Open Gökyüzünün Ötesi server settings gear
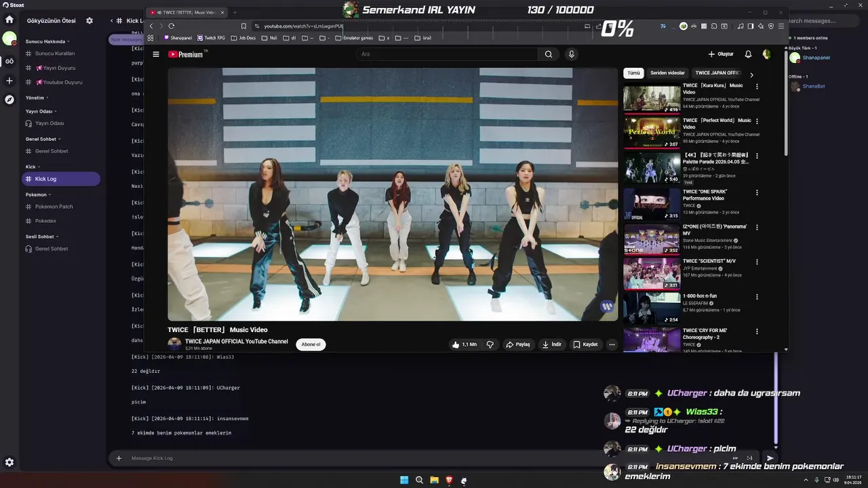 click(90, 20)
